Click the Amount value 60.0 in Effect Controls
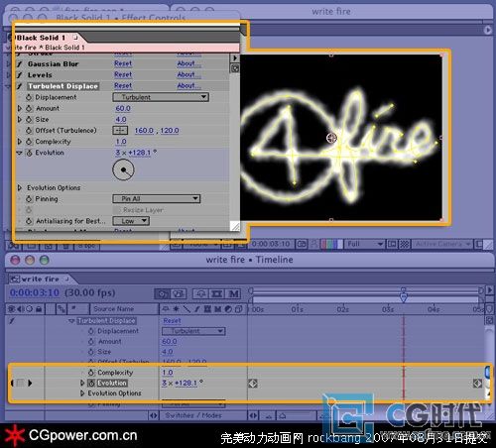The image size is (496, 448). (123, 108)
